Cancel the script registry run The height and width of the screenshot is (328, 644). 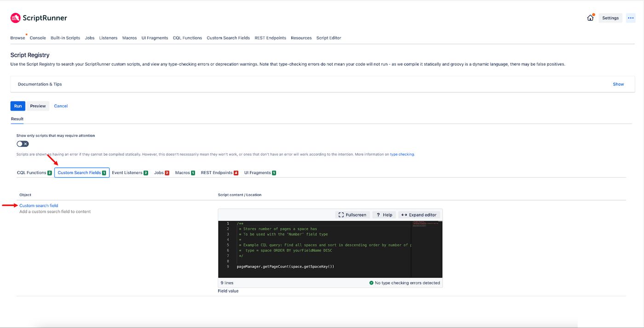(x=61, y=106)
